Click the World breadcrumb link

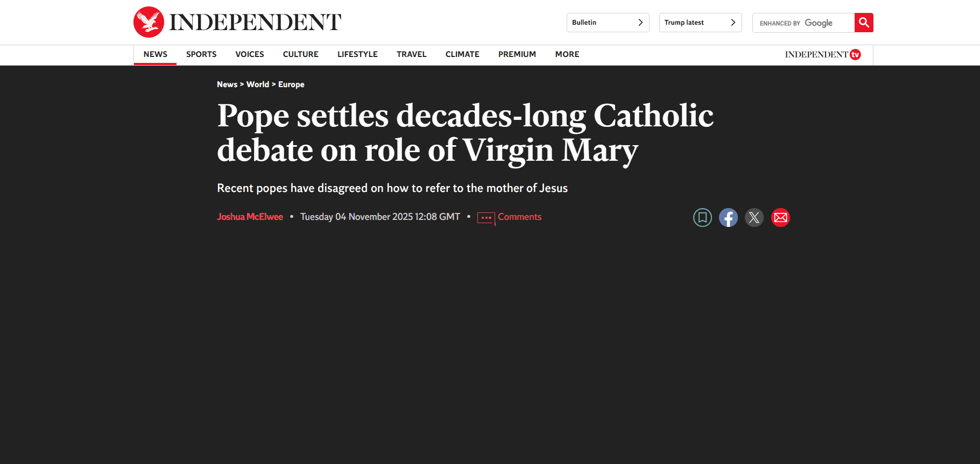(258, 84)
